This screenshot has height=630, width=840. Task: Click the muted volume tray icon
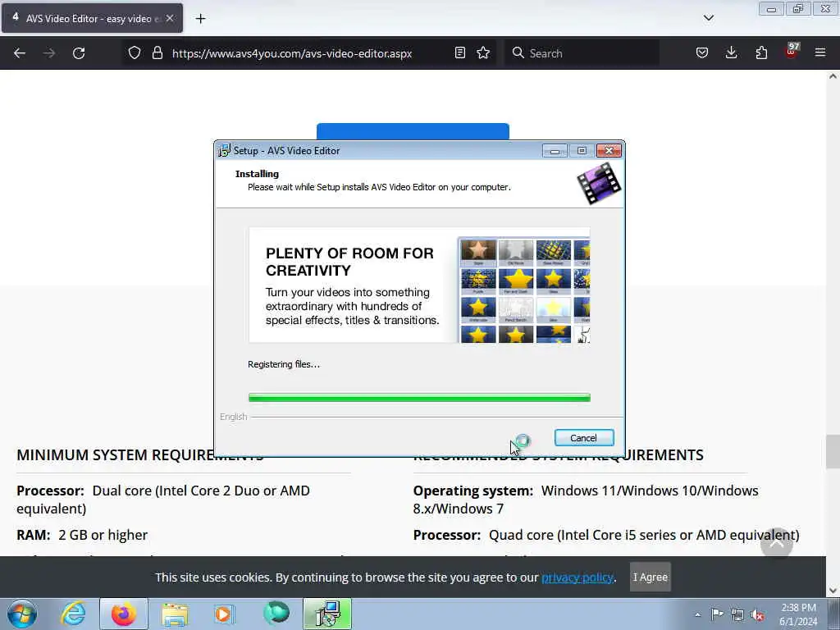pyautogui.click(x=757, y=614)
